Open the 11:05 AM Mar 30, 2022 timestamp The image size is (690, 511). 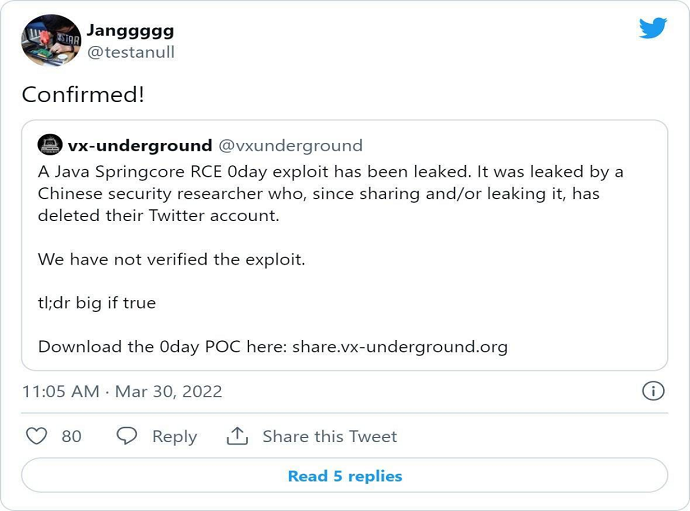coord(122,391)
